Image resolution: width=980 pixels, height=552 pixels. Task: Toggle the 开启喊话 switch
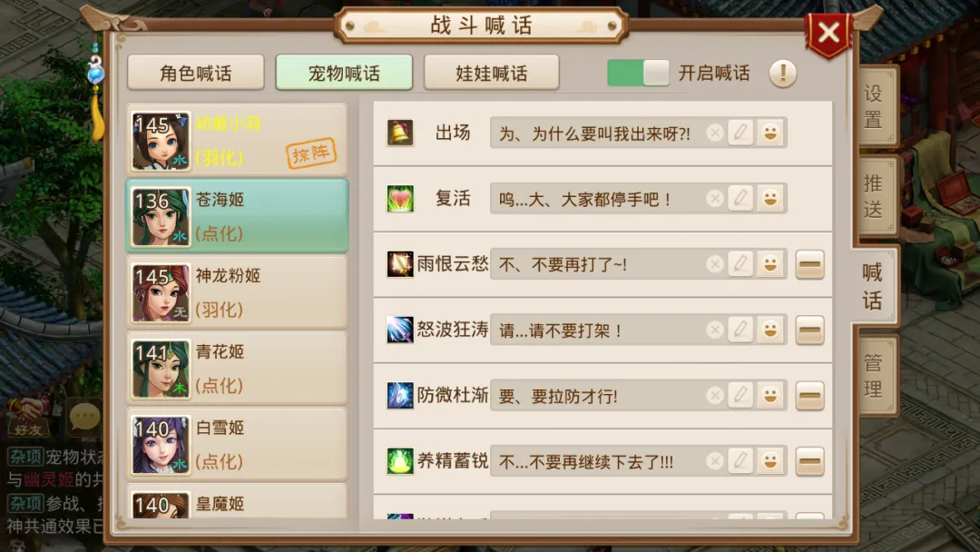(638, 73)
